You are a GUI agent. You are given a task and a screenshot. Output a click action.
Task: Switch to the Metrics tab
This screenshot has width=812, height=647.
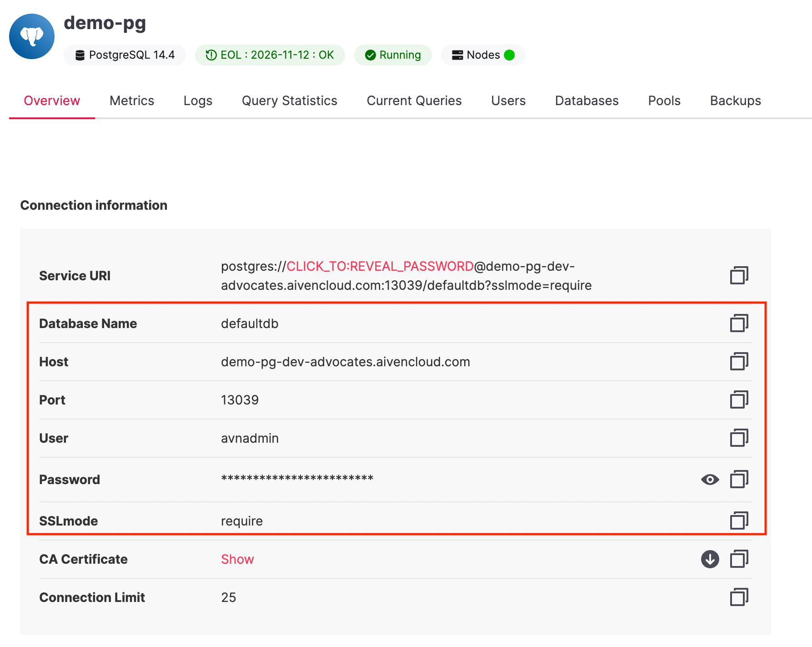tap(132, 101)
